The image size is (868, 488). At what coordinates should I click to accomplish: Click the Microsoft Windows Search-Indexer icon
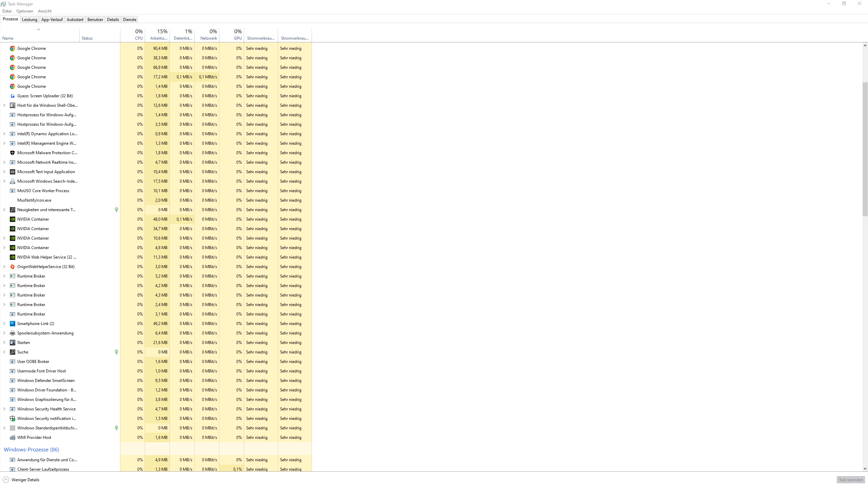(13, 181)
